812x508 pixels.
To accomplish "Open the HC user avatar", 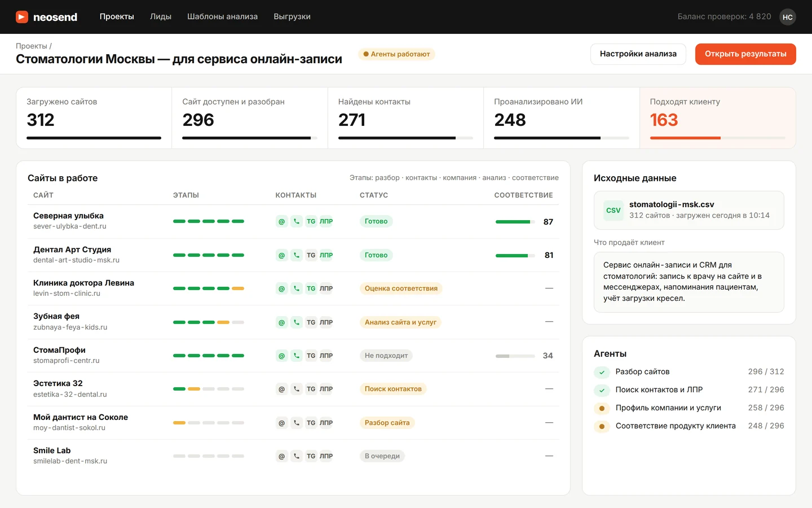I will 788,17.
